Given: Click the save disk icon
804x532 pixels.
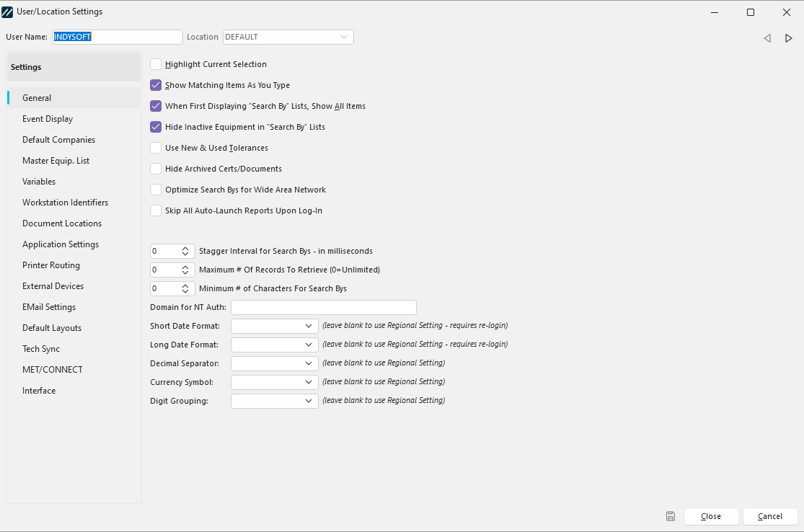Looking at the screenshot, I should point(671,516).
